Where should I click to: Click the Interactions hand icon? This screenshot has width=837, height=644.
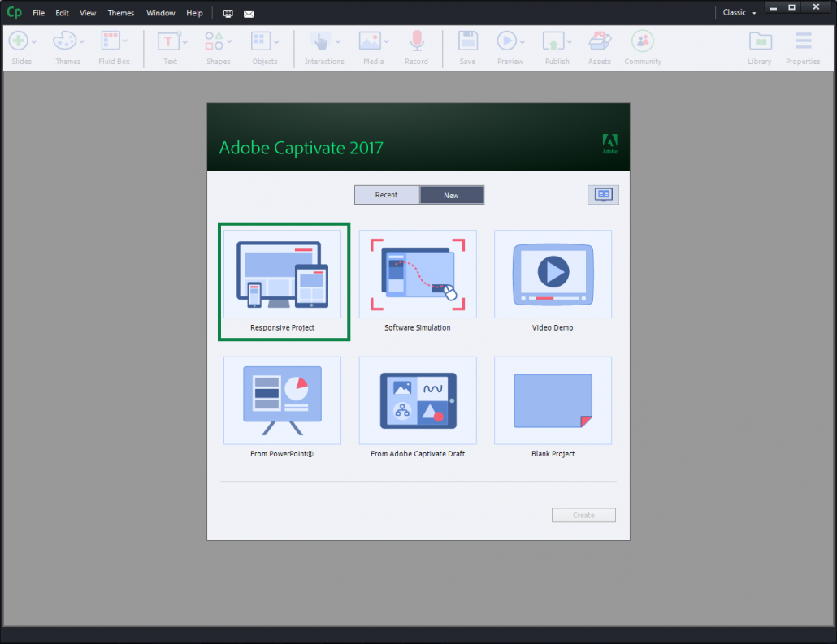click(x=320, y=41)
